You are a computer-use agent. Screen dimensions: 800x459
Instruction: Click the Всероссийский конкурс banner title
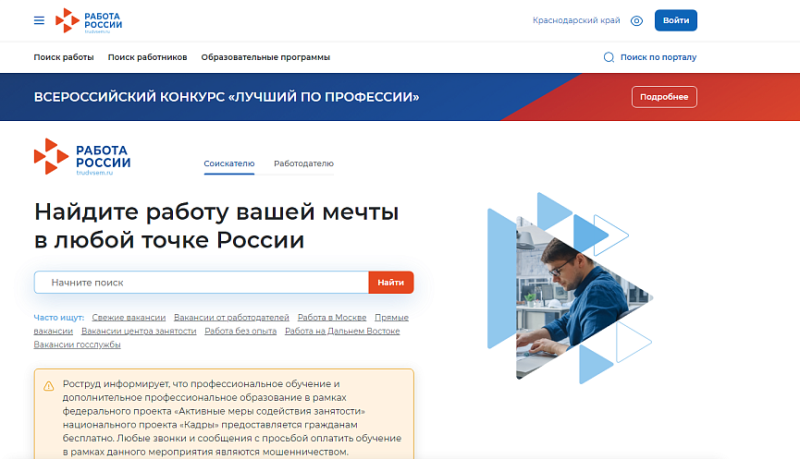point(227,97)
